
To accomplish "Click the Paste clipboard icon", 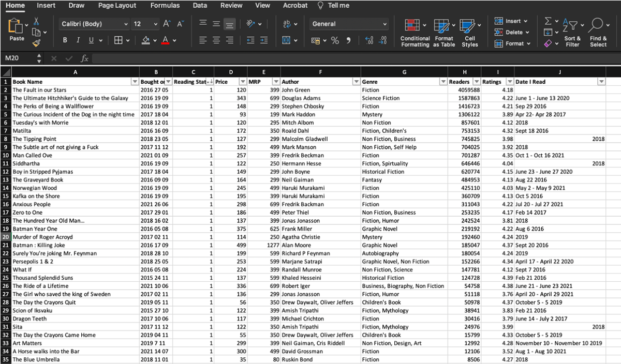I will point(17,26).
